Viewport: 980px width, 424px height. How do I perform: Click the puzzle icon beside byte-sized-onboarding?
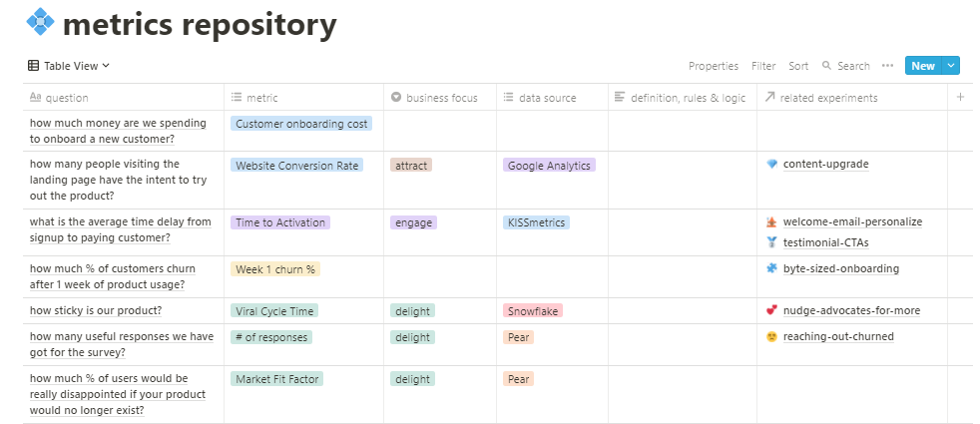click(x=771, y=268)
